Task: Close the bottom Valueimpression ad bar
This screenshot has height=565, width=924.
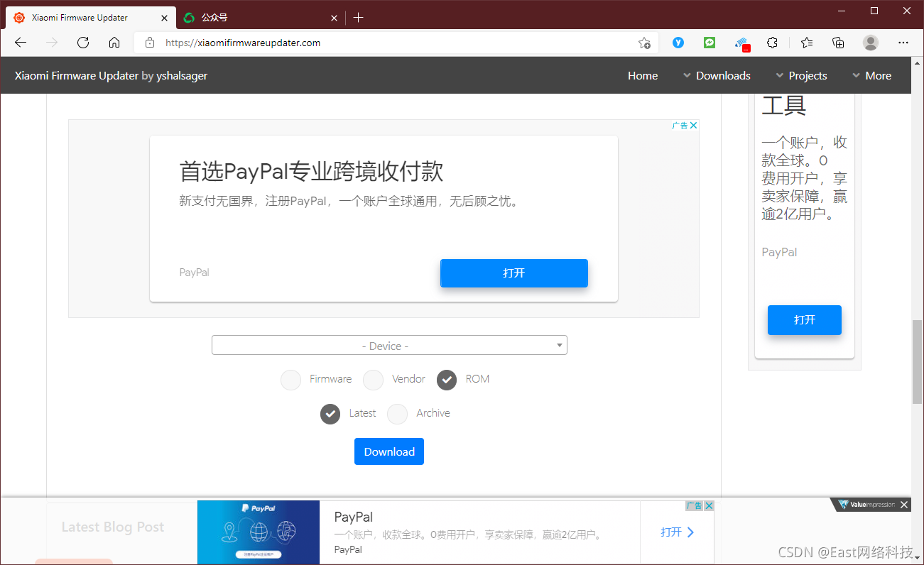Action: 904,505
